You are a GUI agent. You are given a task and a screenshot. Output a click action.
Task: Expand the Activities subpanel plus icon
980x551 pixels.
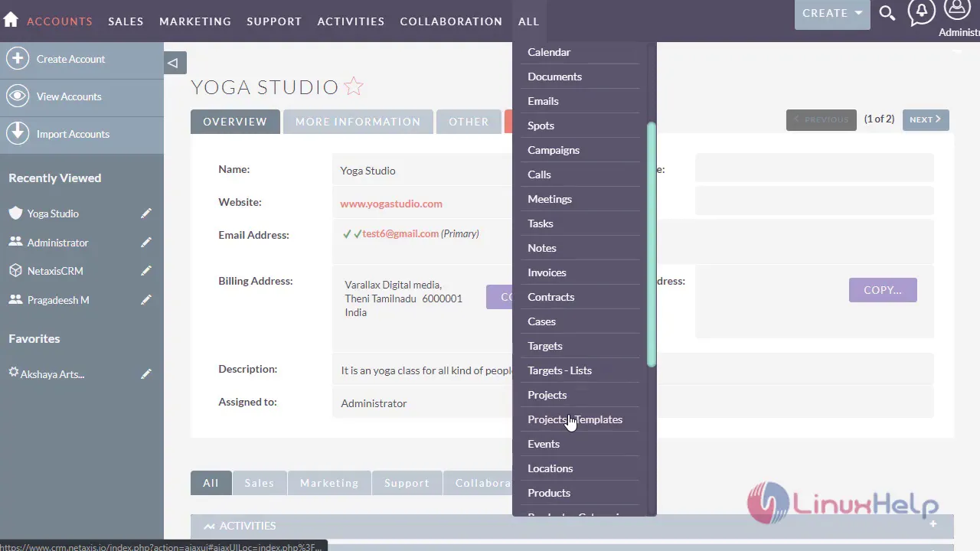pos(933,524)
